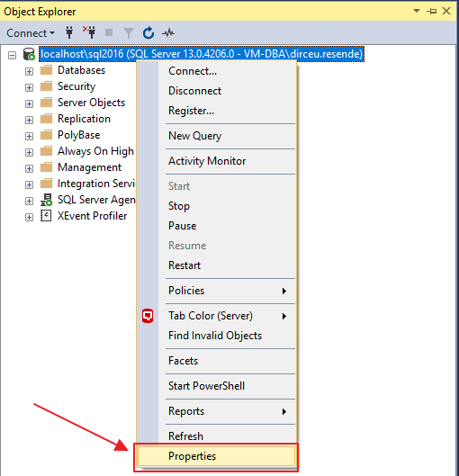Image resolution: width=459 pixels, height=476 pixels.
Task: Click the Stop square icon in toolbar
Action: (109, 32)
